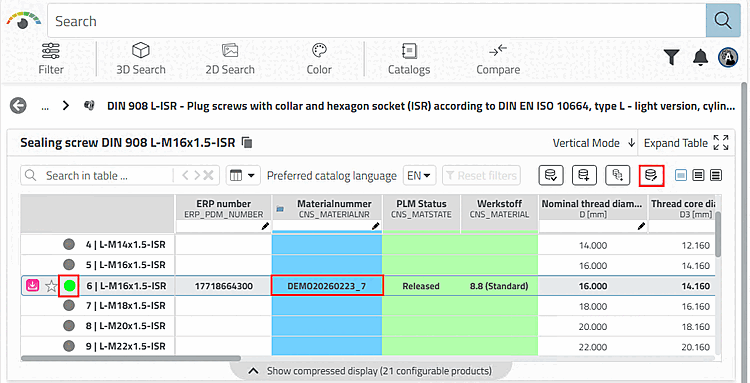The image size is (750, 383).
Task: Click the database add icon
Action: tap(584, 175)
